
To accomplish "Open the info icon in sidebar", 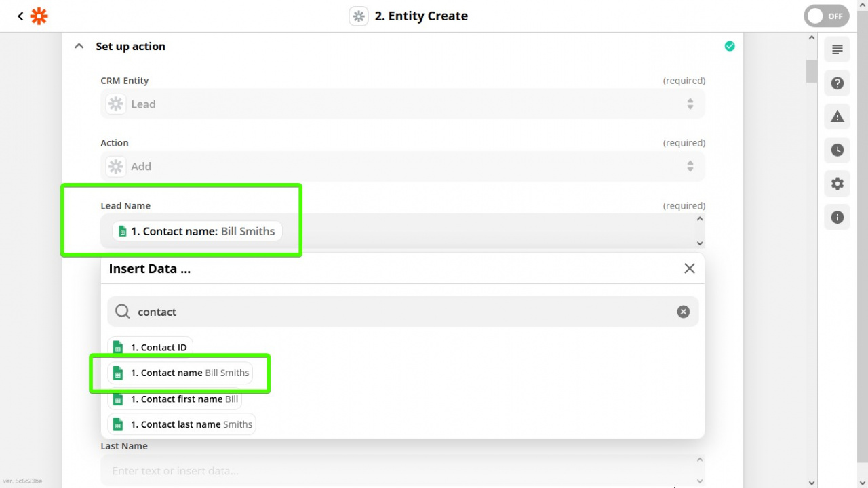I will (x=837, y=218).
